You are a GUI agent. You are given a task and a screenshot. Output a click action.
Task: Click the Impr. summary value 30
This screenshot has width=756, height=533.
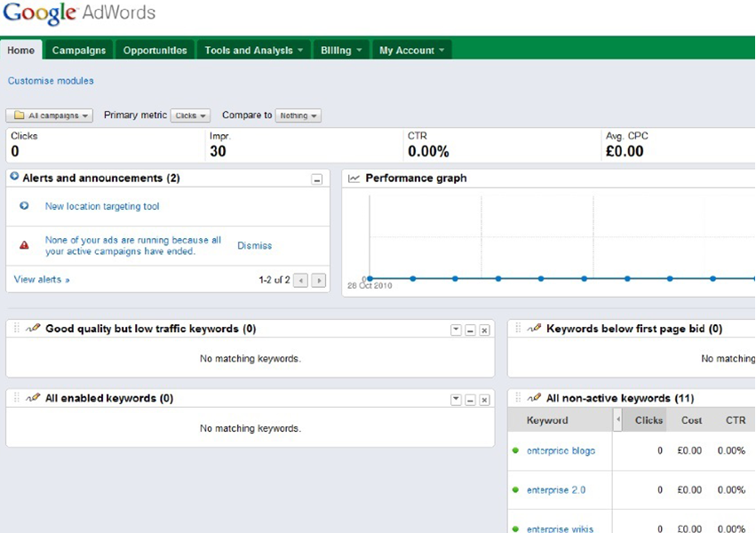click(218, 151)
